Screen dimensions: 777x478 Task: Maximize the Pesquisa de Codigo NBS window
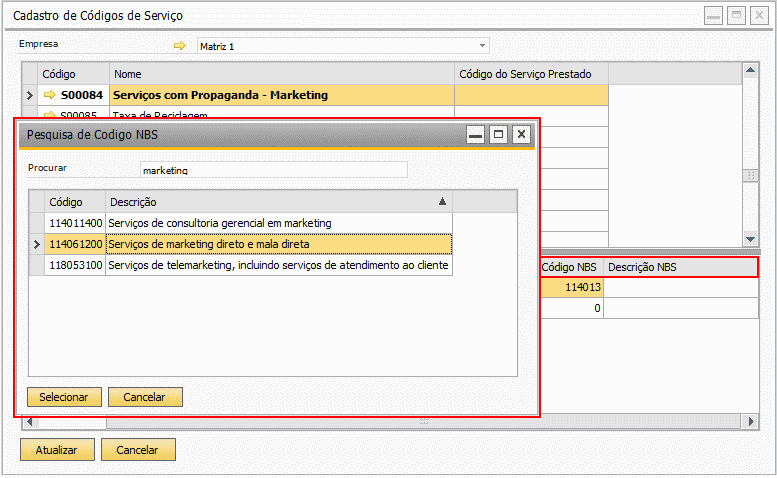[x=499, y=135]
